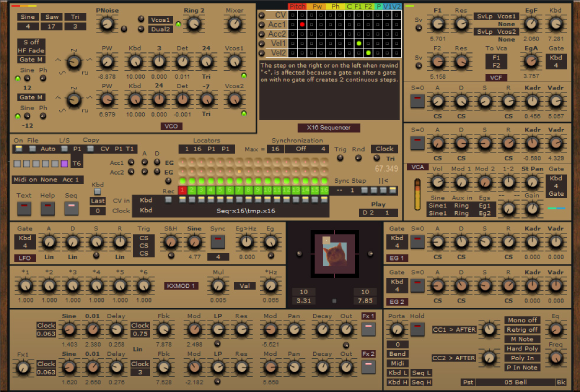Open the CC1 > AFTER selector
The height and width of the screenshot is (392, 580).
point(454,330)
